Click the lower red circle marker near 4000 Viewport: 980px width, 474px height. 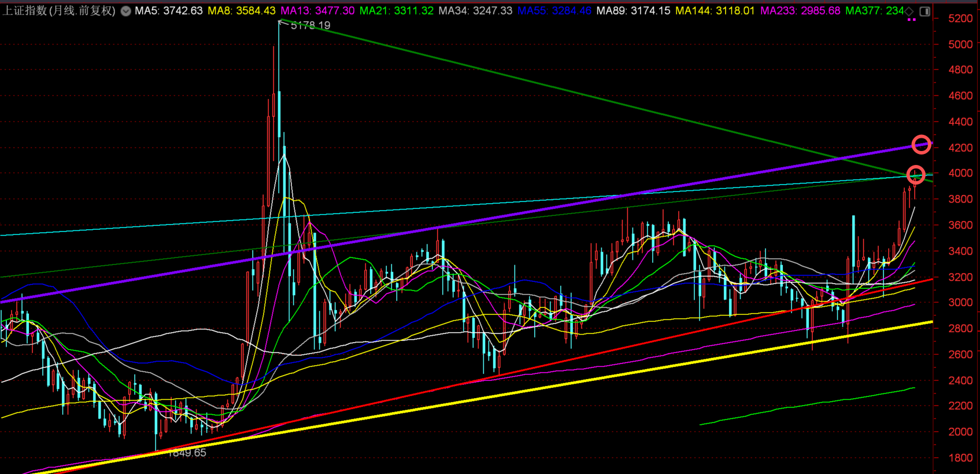point(916,174)
